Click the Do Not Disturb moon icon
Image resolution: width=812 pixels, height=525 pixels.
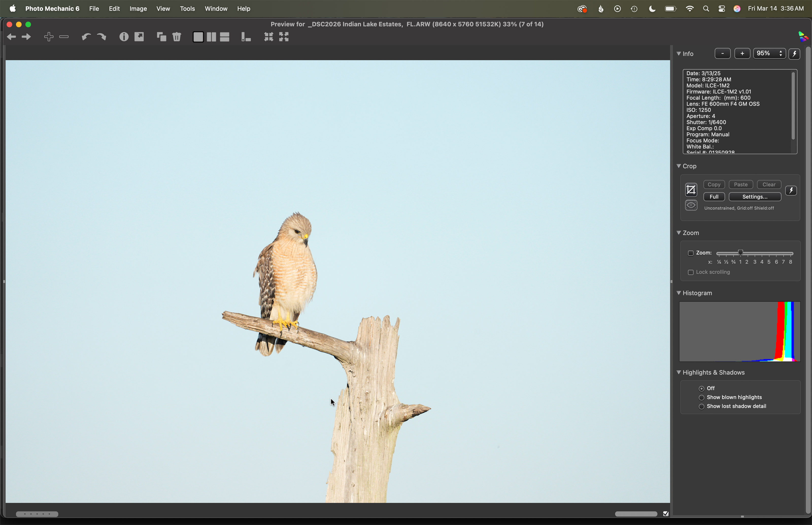pos(652,9)
